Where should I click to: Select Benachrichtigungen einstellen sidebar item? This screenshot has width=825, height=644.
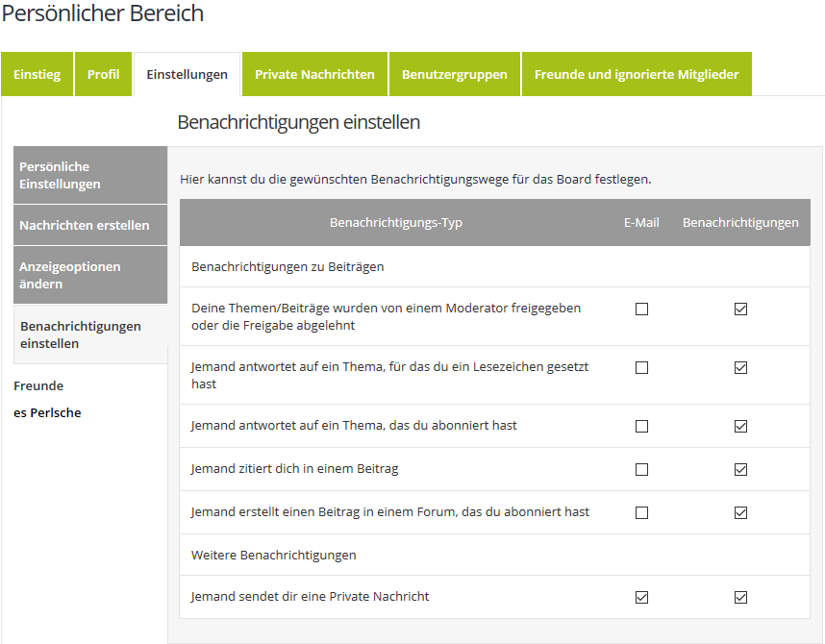point(90,334)
